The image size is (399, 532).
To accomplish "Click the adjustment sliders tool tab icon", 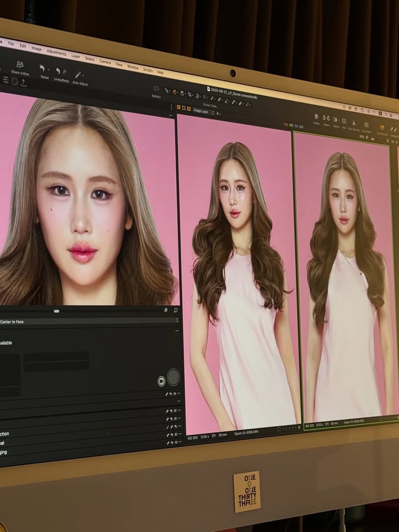I will tap(6, 80).
